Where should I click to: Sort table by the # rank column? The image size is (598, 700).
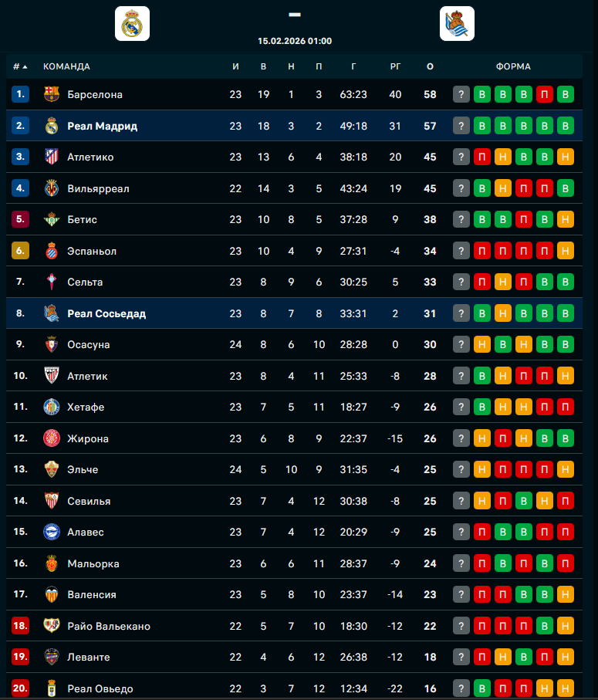(x=19, y=66)
